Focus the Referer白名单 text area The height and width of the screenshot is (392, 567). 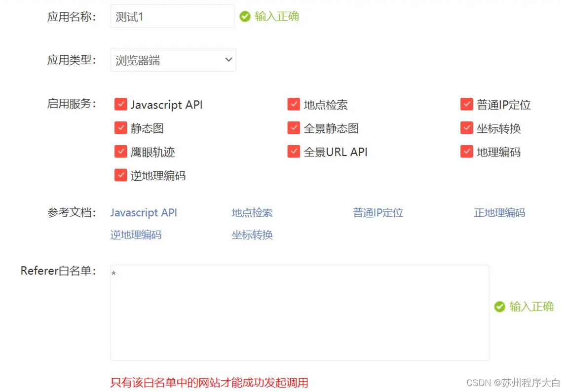300,313
